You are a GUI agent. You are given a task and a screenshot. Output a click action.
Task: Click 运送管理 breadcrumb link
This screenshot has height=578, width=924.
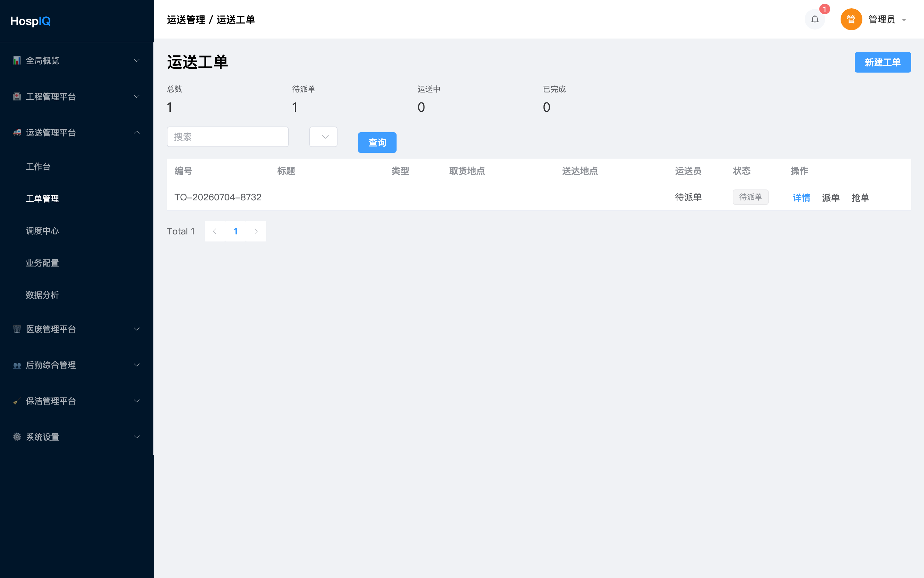click(186, 20)
